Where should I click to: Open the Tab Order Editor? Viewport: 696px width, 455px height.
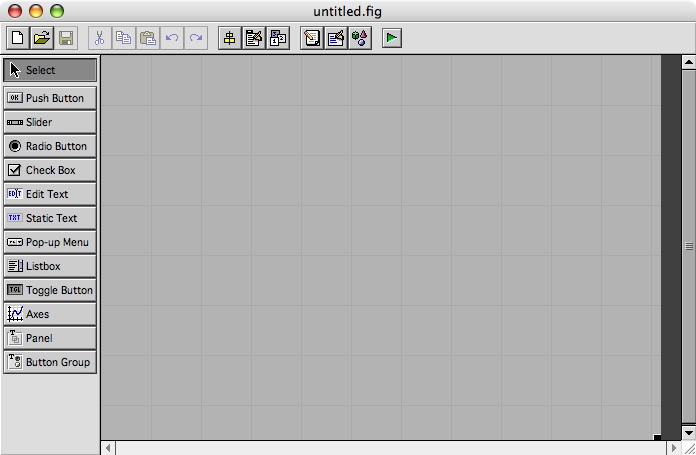[278, 38]
